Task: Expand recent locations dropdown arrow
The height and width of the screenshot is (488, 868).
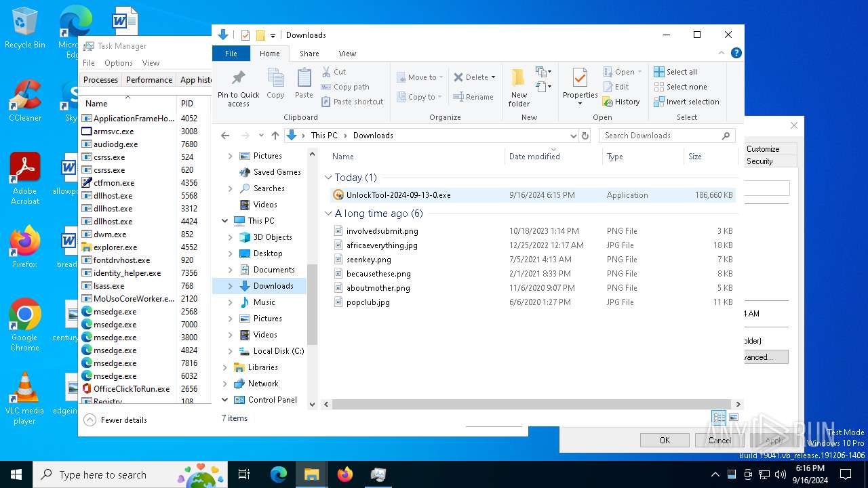Action: pos(261,136)
